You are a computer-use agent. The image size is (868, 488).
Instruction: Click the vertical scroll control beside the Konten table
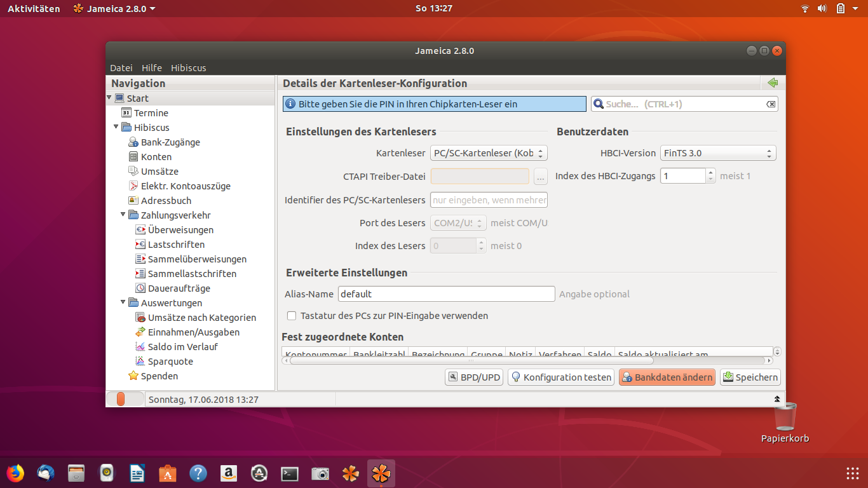point(777,351)
